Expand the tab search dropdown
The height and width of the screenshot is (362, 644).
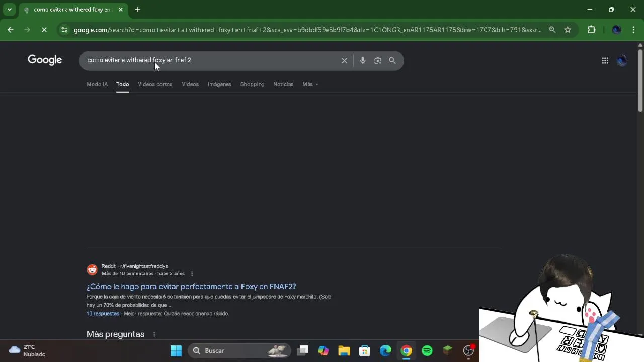click(9, 10)
